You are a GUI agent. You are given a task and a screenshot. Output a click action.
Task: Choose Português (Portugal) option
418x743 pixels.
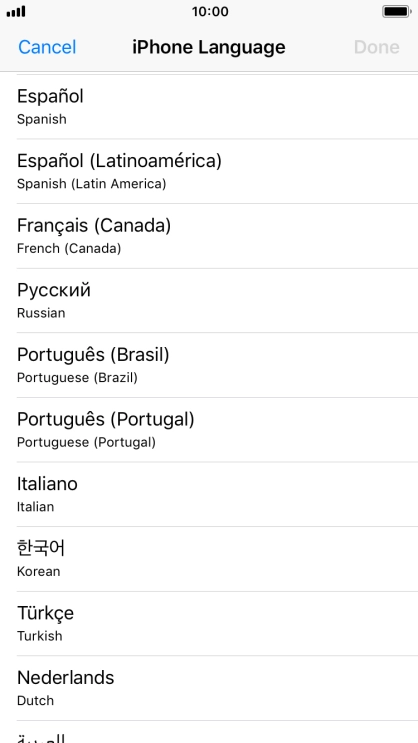pos(209,430)
